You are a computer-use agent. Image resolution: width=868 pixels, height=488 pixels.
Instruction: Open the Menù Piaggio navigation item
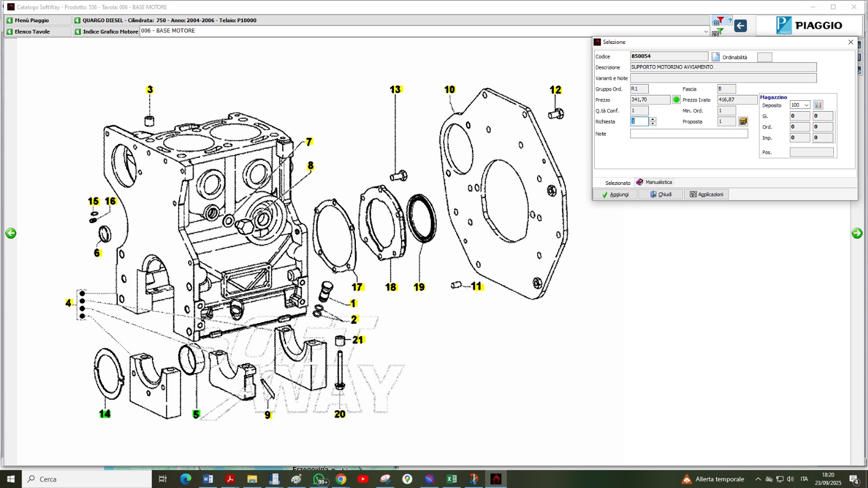[32, 21]
